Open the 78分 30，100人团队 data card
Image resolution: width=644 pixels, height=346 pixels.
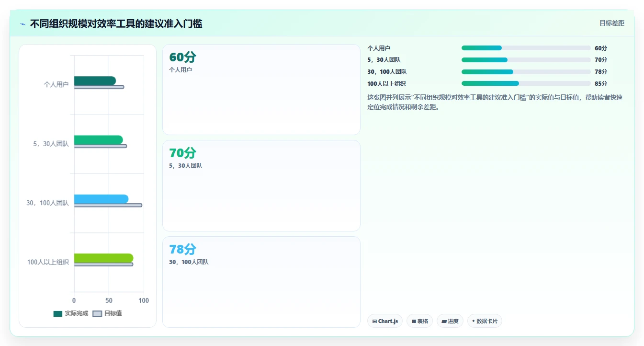[261, 282]
